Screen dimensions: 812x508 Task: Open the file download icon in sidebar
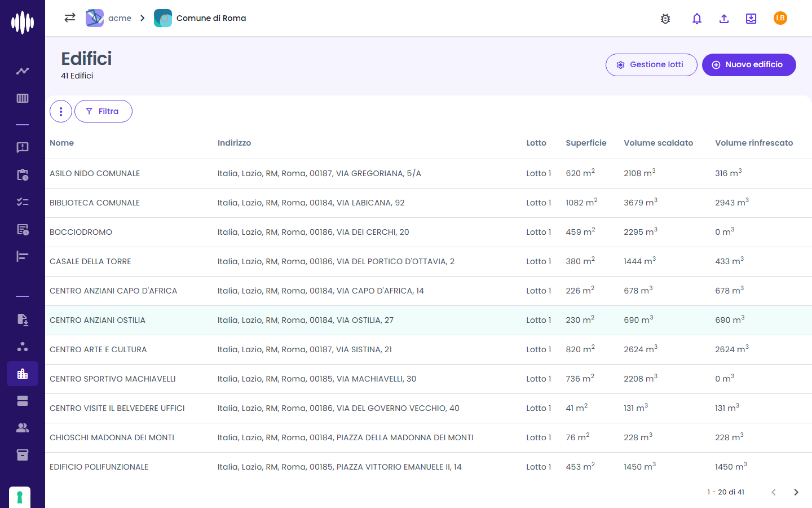click(23, 319)
